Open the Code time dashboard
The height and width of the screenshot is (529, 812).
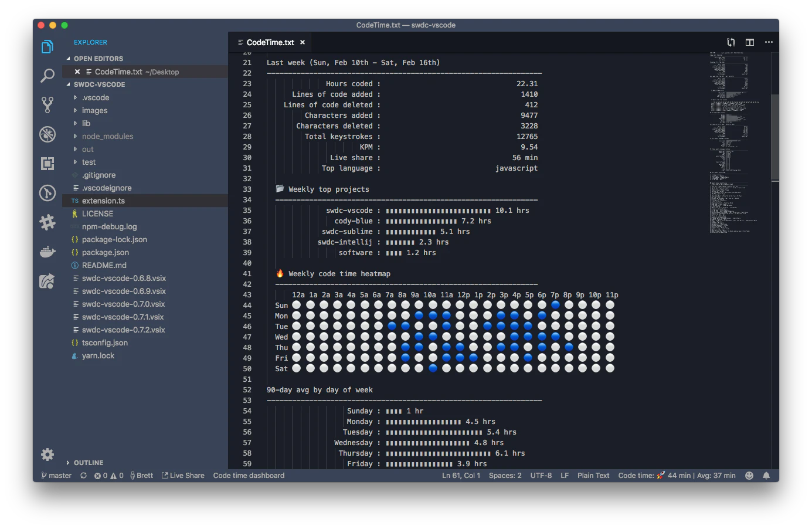248,475
